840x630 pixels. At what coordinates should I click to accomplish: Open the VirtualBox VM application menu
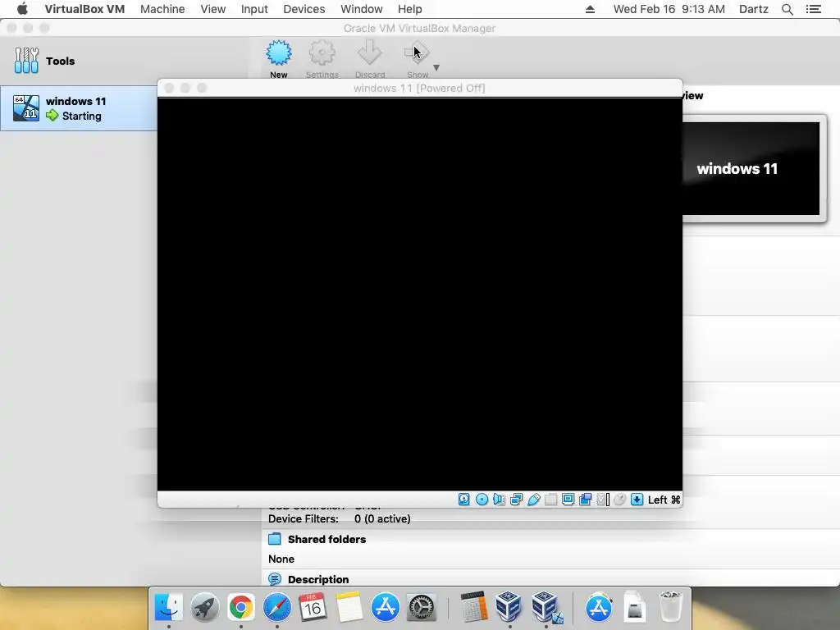pos(84,9)
